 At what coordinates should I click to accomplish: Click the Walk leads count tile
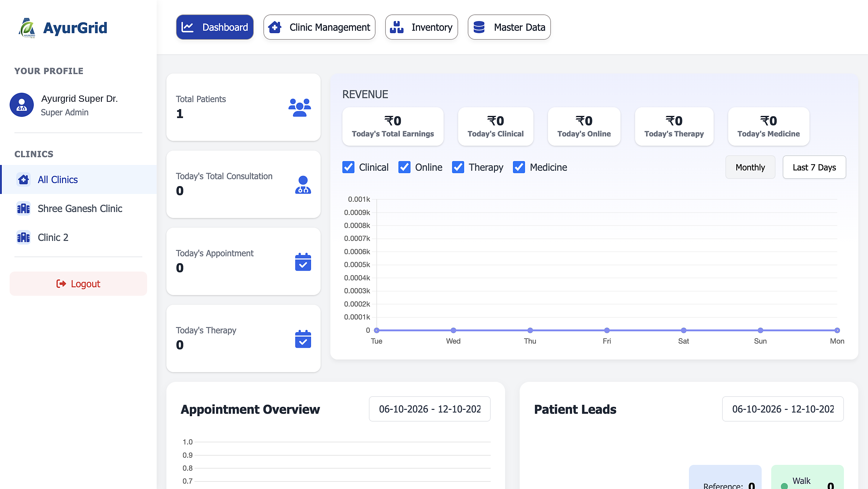(x=807, y=477)
